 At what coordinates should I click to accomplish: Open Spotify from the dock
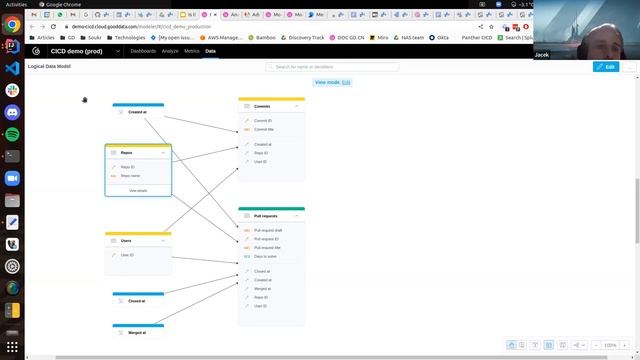pyautogui.click(x=12, y=134)
